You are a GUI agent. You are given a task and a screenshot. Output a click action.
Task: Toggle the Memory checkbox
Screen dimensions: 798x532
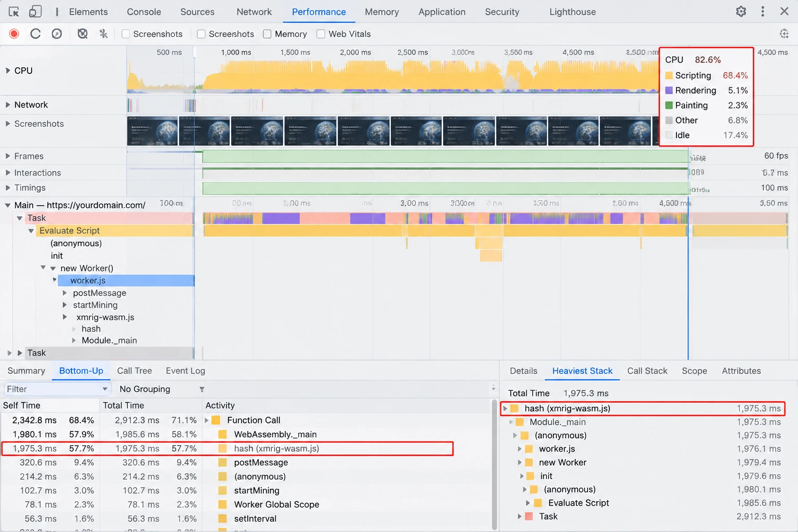[267, 34]
